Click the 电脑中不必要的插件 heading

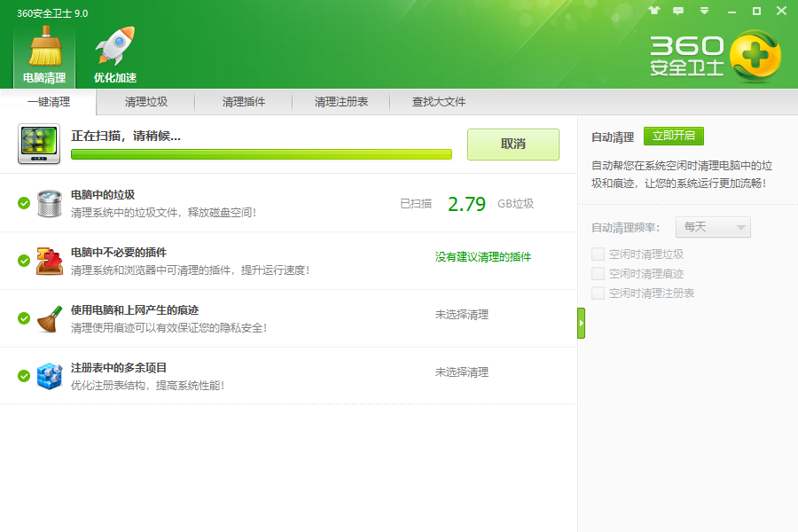coord(119,253)
